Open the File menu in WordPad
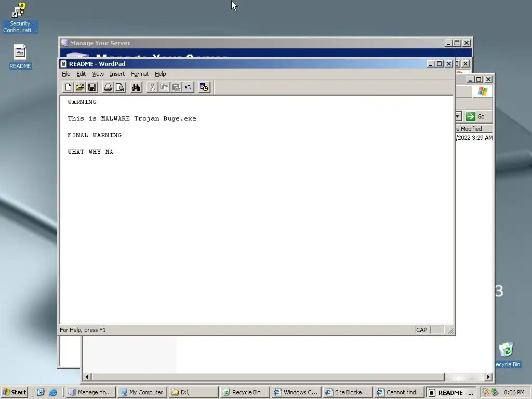The height and width of the screenshot is (399, 532). click(x=66, y=74)
